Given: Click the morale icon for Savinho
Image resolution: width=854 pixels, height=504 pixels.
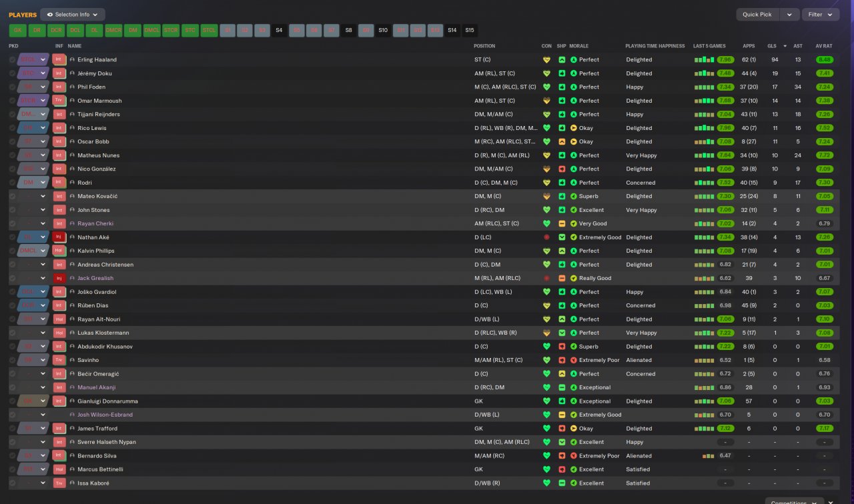Looking at the screenshot, I should pyautogui.click(x=574, y=360).
